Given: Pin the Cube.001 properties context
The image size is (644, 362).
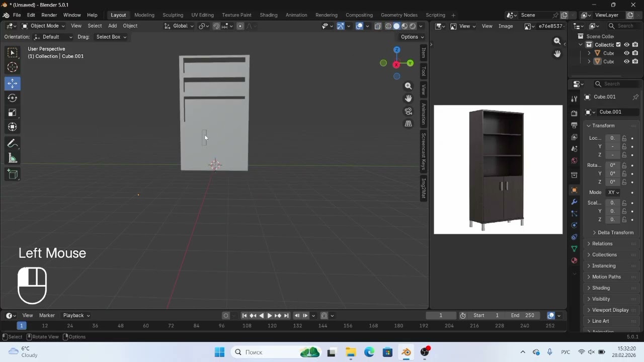Looking at the screenshot, I should pos(635,97).
